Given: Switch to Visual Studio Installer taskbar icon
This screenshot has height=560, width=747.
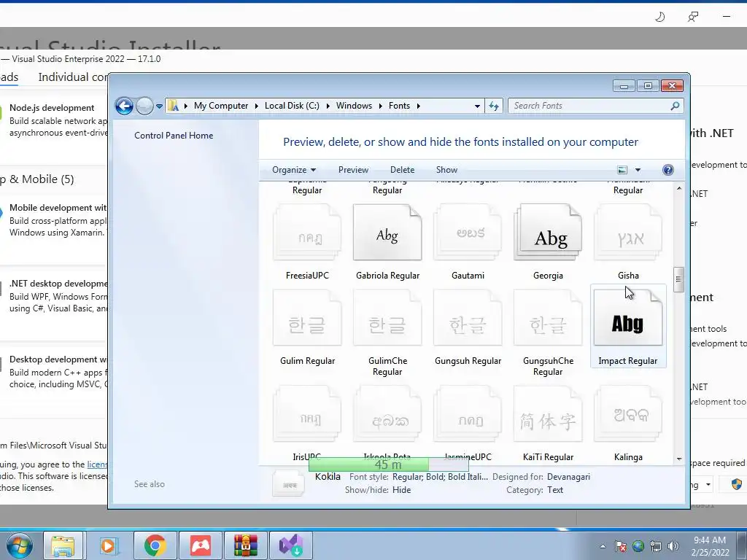Looking at the screenshot, I should [x=291, y=545].
